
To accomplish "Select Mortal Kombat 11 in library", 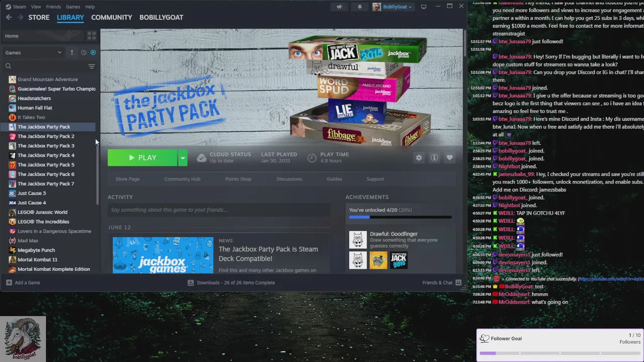I will point(37,259).
